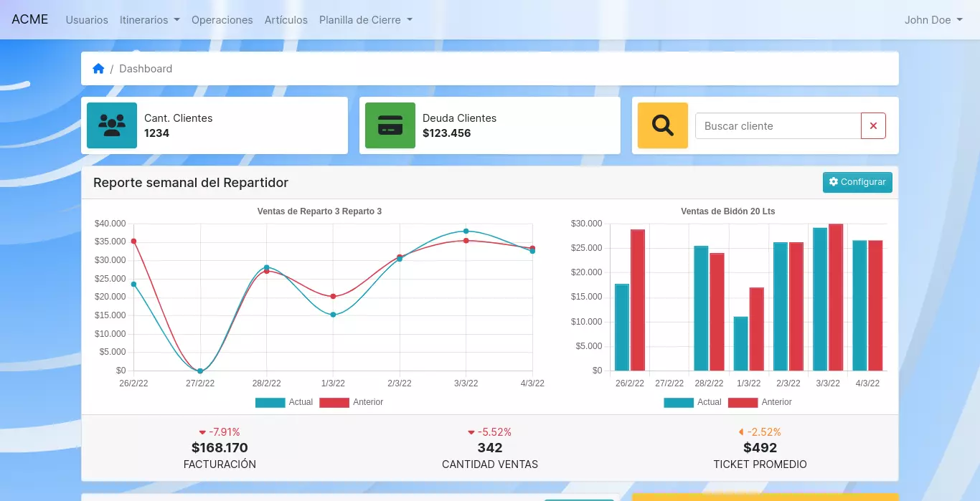Screen dimensions: 980x501
Task: Click the yellow magnifier search icon
Action: click(663, 125)
